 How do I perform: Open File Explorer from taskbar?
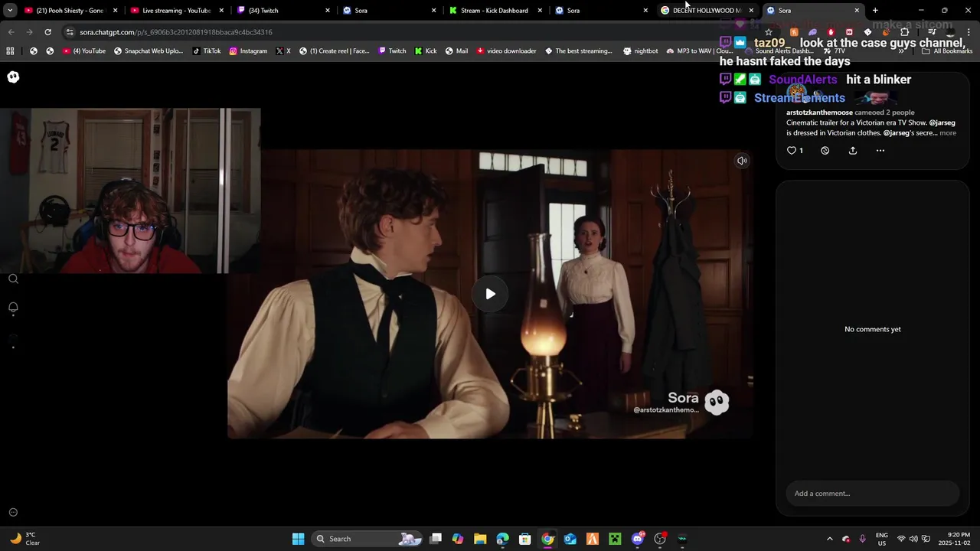tap(480, 539)
